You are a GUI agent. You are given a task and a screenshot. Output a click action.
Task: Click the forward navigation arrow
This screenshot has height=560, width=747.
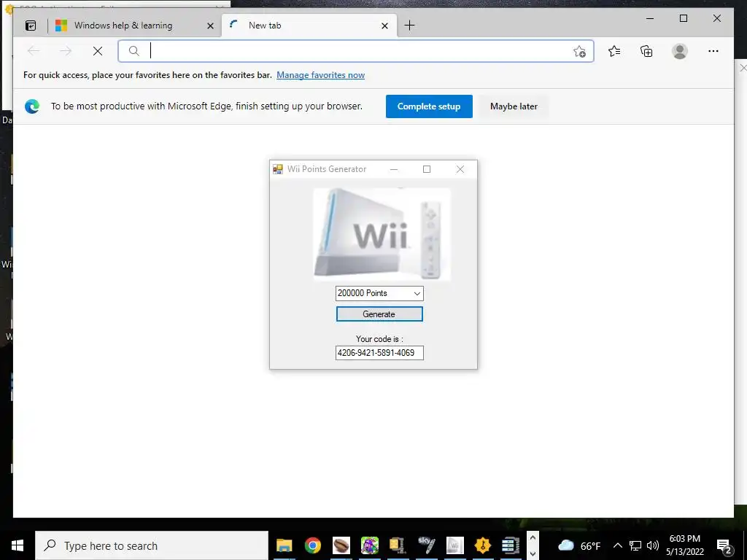66,51
